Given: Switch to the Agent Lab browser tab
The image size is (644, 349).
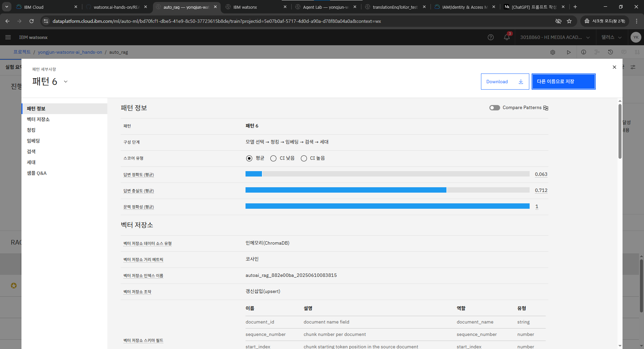Looking at the screenshot, I should tap(325, 7).
